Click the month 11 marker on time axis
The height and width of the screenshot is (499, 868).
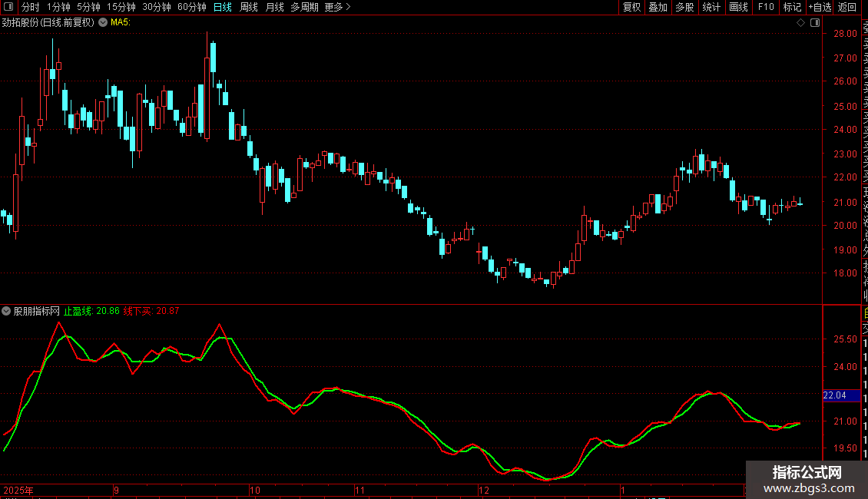359,490
